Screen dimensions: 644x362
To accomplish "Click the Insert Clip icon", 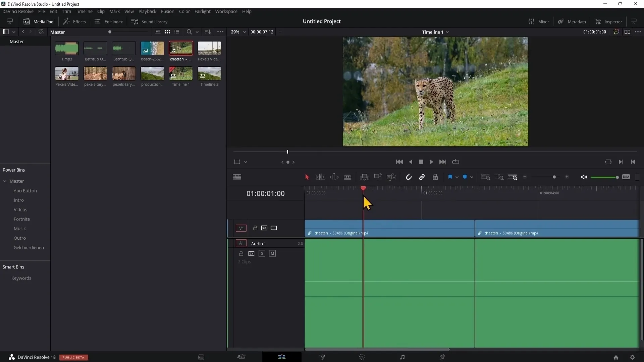I will pyautogui.click(x=364, y=177).
